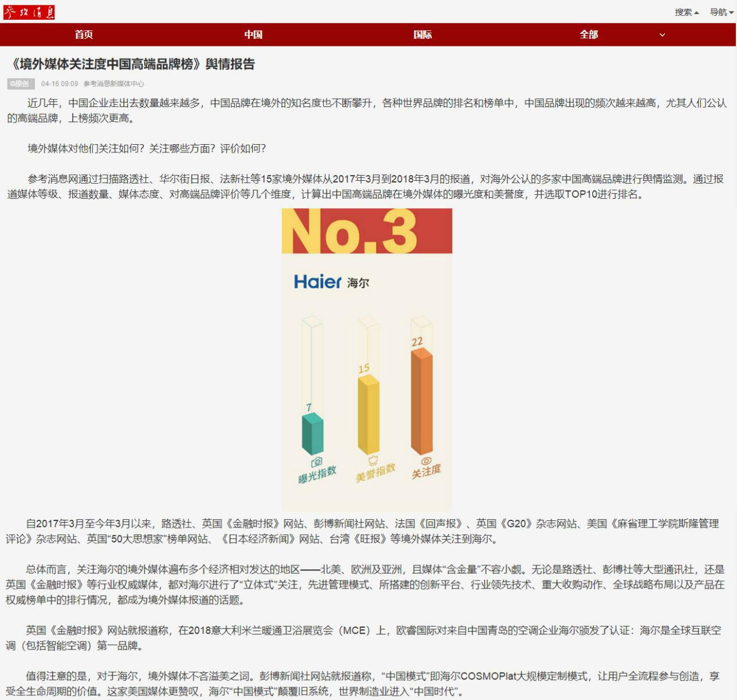Viewport: 737px width, 700px height.
Task: Click the paragraph starting 总体而言，关注海尔的境外媒体
Action: [x=366, y=584]
